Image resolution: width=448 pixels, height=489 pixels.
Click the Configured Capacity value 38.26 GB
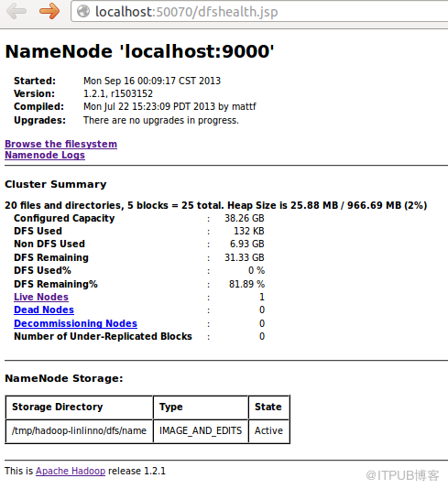[x=245, y=218]
